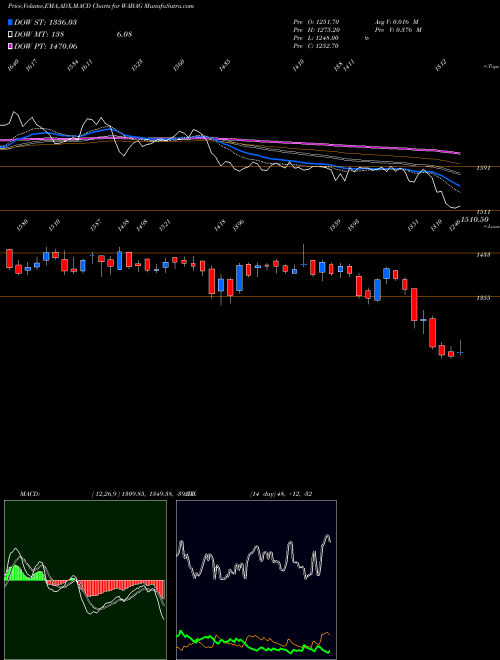Click the 'Pre H: 1273.20' value
This screenshot has height=660, width=500.
(x=316, y=30)
